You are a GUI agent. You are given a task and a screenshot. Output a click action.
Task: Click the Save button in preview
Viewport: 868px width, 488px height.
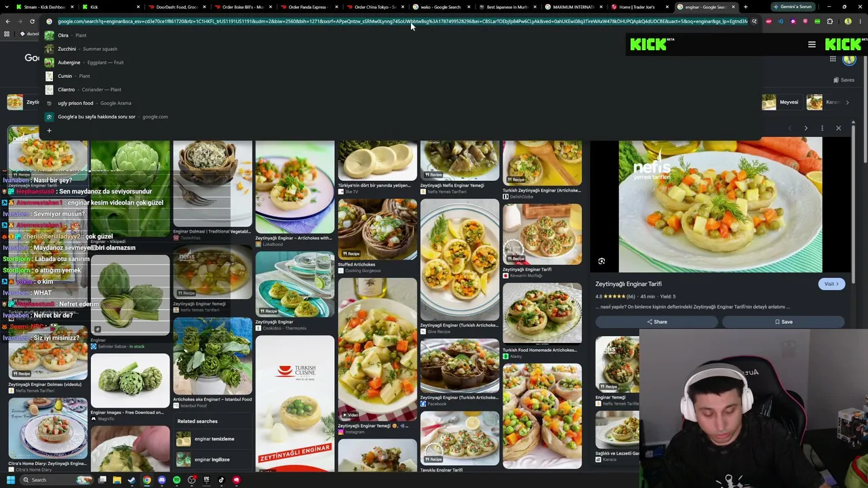click(783, 322)
